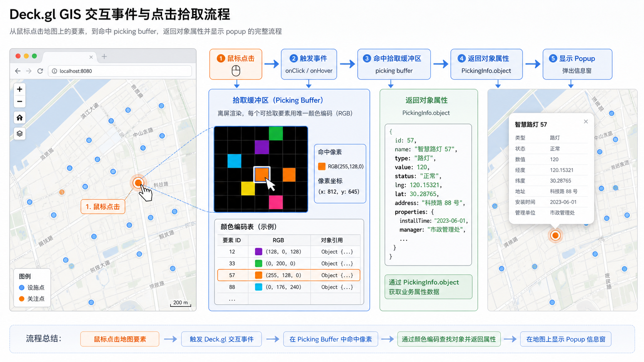Click the 触发 Deck.gl 交互事件 summary box
644x362 pixels.
pos(221,339)
